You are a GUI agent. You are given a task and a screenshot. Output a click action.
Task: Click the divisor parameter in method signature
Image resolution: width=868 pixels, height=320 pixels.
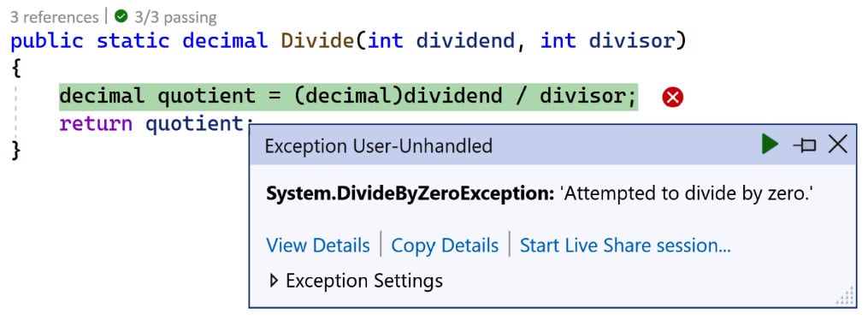click(x=632, y=41)
